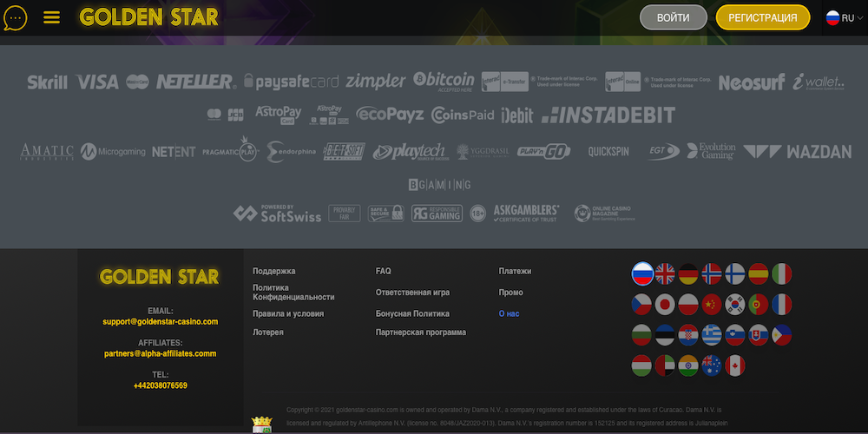
Task: Open the Платежи payments link
Action: pos(515,272)
